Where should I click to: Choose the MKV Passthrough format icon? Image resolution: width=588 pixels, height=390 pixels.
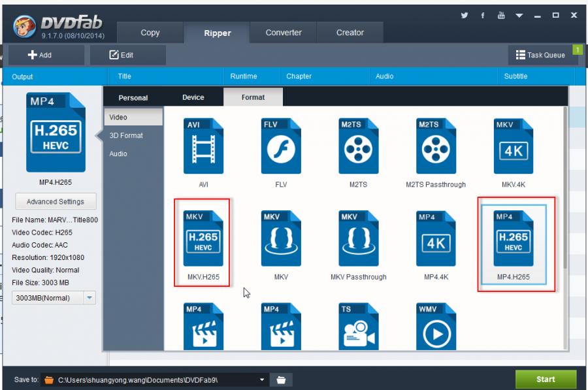tap(358, 239)
